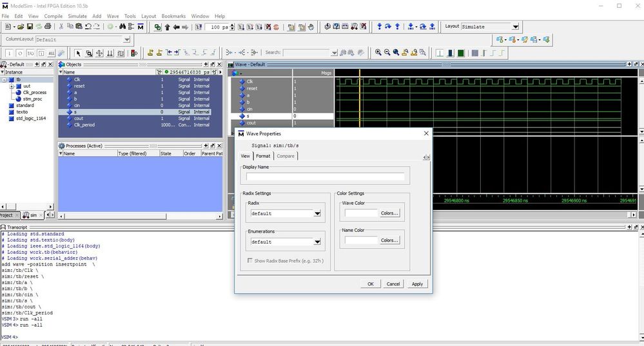Open the Enumerations dropdown
Screen dimensions: 644x346
coord(317,242)
